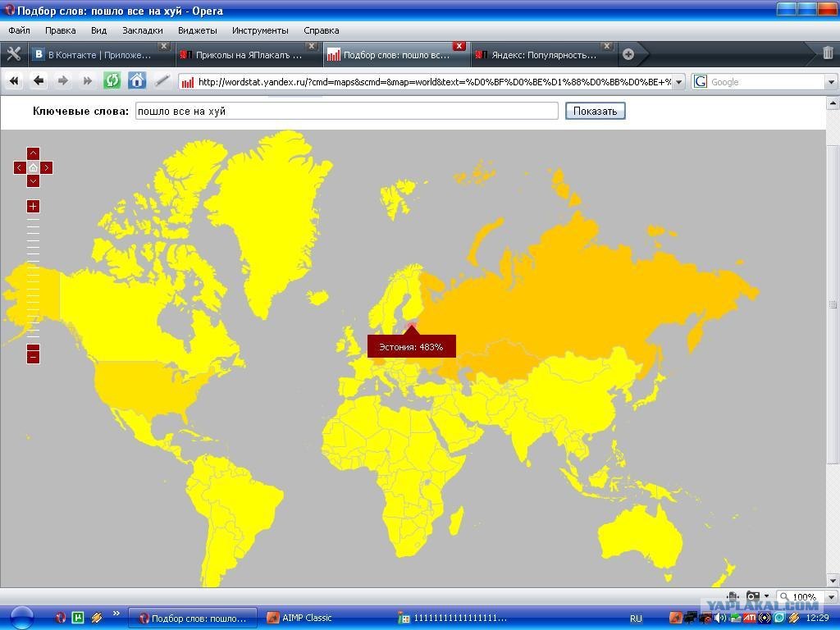
Task: Open the Инструменты menu
Action: 260,30
